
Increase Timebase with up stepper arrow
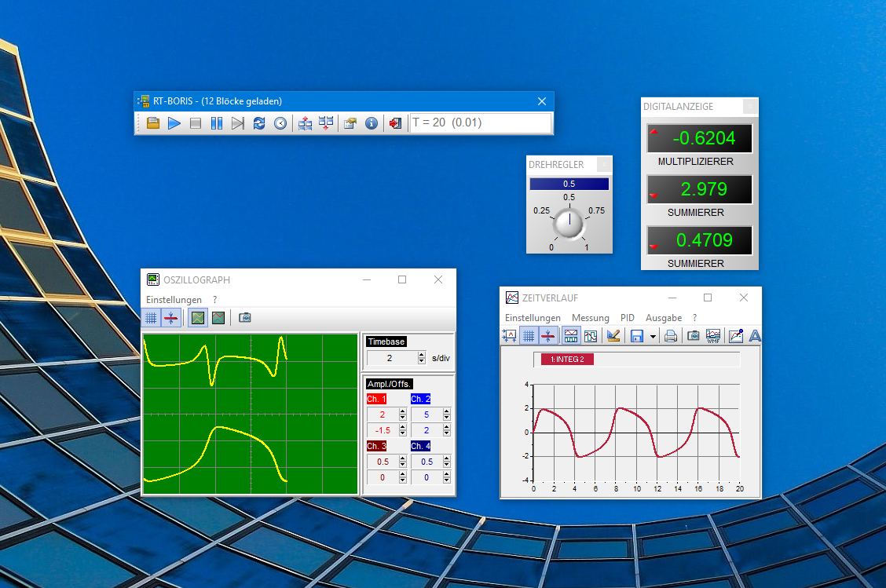click(x=422, y=355)
